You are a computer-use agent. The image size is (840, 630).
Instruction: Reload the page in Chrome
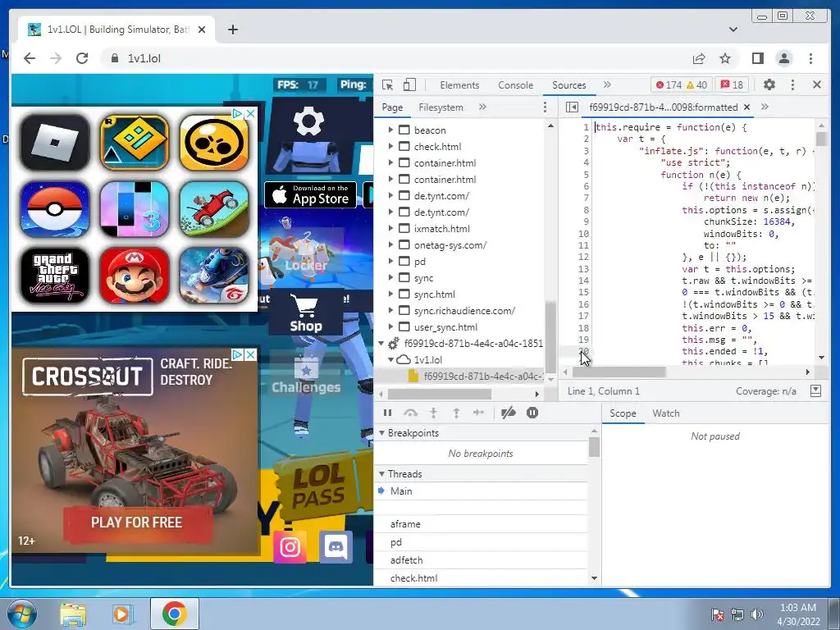(82, 58)
